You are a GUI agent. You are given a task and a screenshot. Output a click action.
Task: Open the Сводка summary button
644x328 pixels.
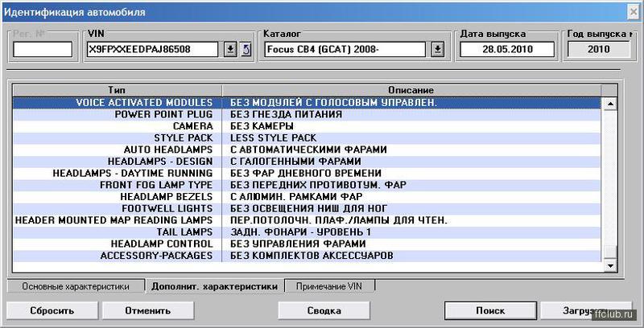(324, 311)
